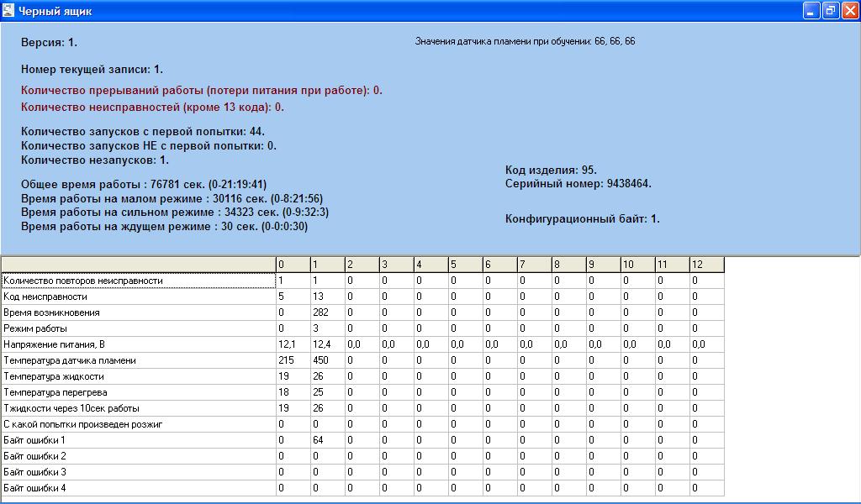The height and width of the screenshot is (504, 861).
Task: Click the 'С какой попытки произведен розжиг' label
Action: [x=139, y=424]
